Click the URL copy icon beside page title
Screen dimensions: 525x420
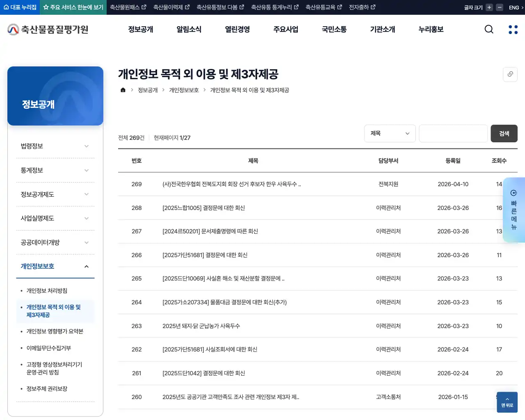tap(510, 74)
